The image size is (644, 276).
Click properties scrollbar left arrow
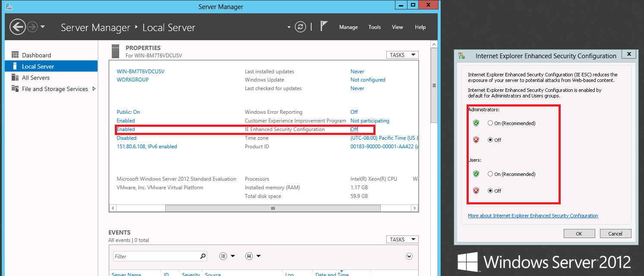pos(113,208)
